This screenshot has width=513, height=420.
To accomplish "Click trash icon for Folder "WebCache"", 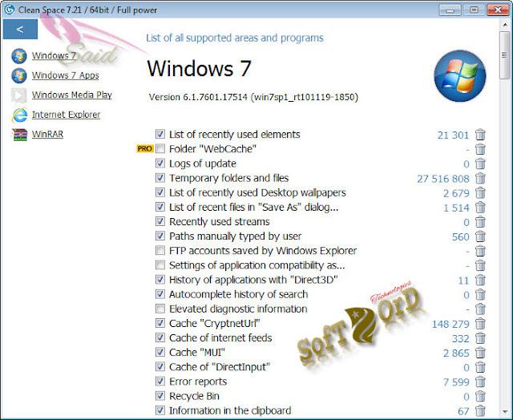I will 480,149.
